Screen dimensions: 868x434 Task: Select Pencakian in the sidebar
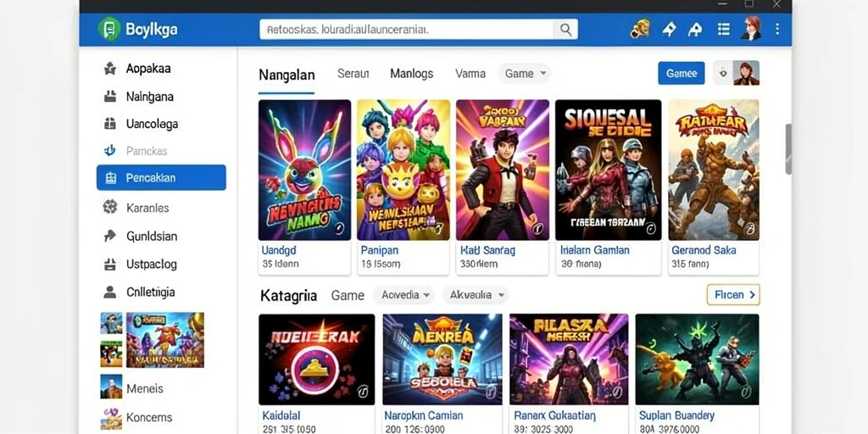pyautogui.click(x=161, y=178)
